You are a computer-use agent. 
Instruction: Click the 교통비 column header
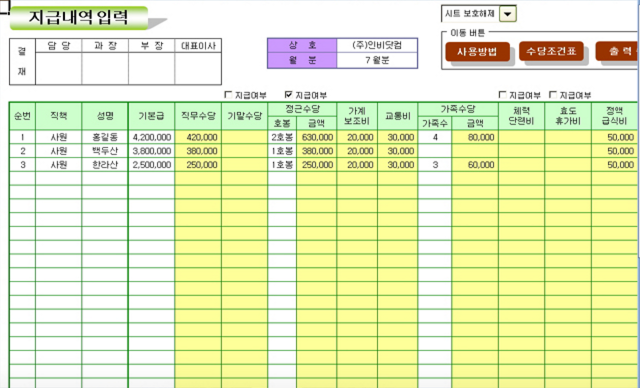397,116
